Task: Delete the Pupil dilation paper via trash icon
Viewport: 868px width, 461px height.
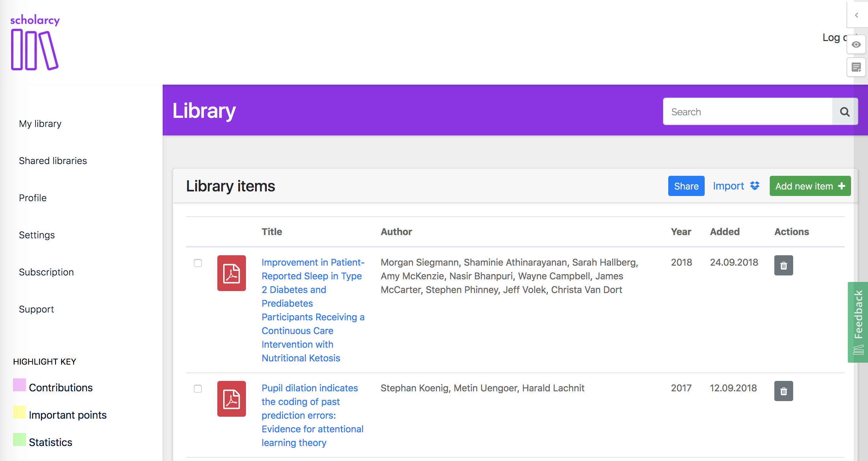Action: coord(783,391)
